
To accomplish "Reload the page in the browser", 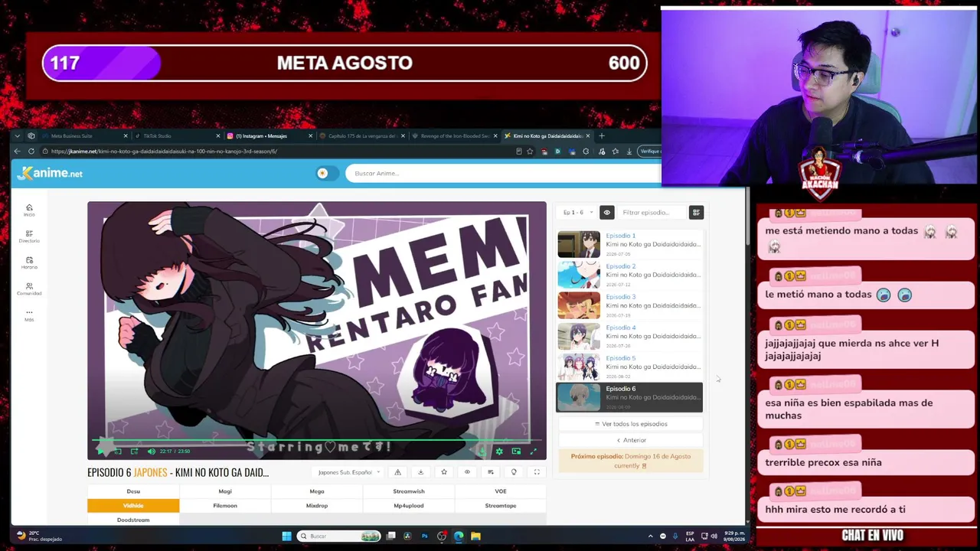I will point(31,152).
